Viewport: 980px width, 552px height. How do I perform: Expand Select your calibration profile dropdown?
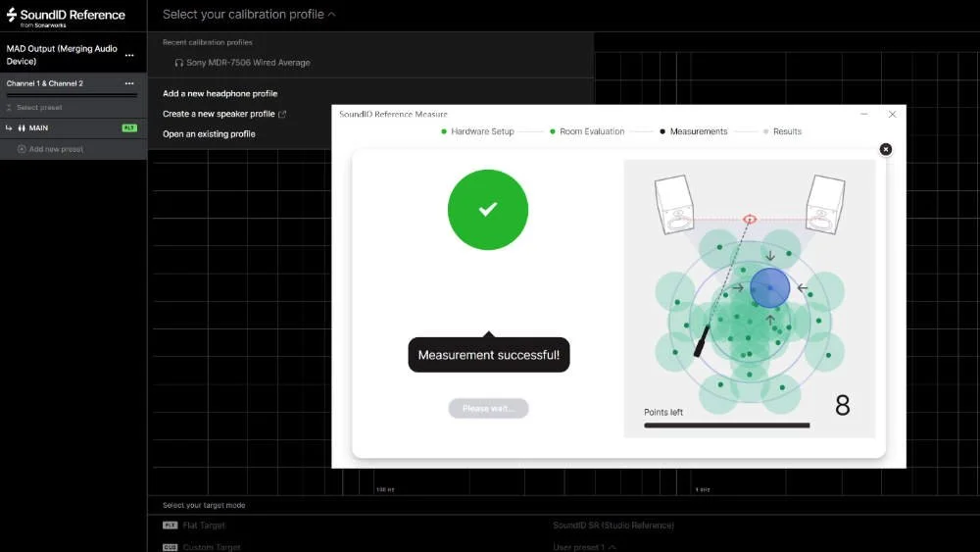pos(249,15)
